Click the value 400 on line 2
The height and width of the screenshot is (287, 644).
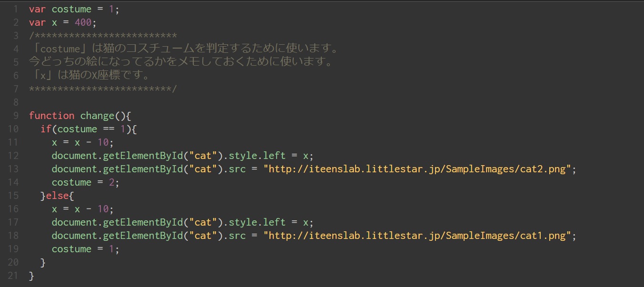tap(83, 22)
